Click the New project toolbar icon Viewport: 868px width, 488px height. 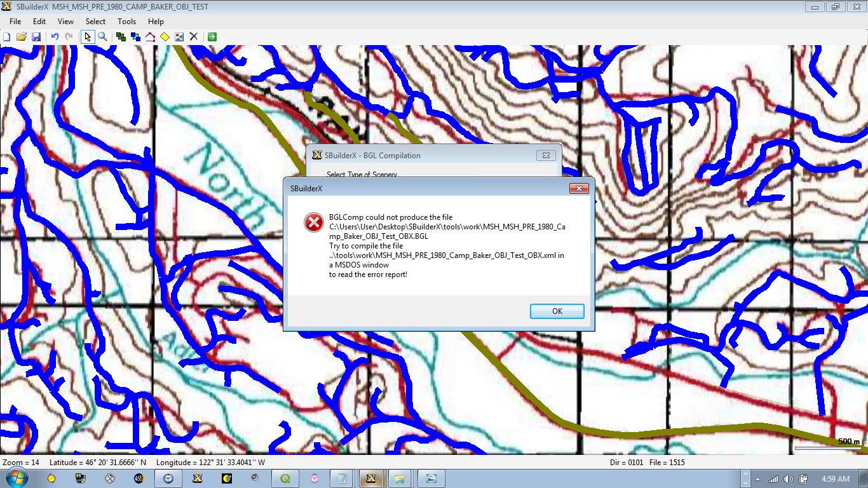click(7, 37)
